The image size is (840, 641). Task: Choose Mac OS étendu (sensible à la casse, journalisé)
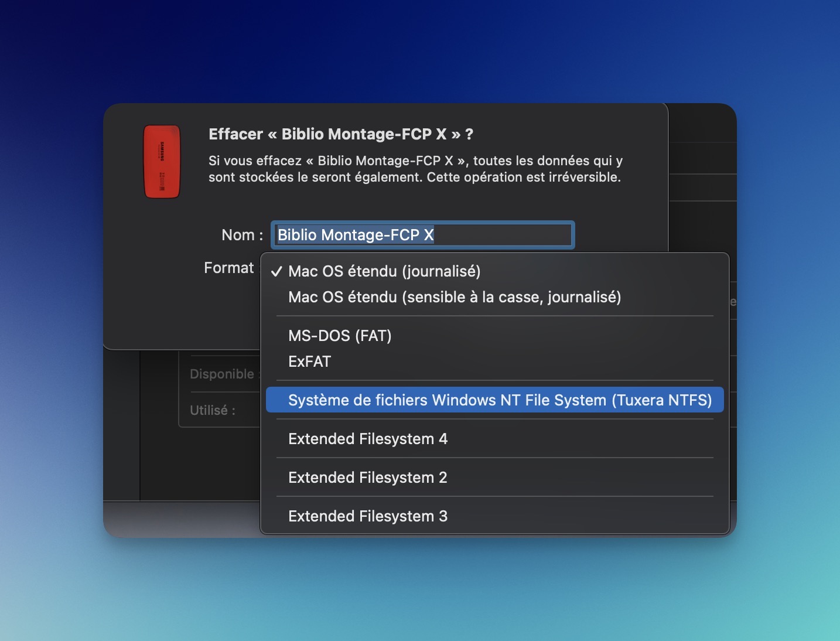[x=494, y=297]
